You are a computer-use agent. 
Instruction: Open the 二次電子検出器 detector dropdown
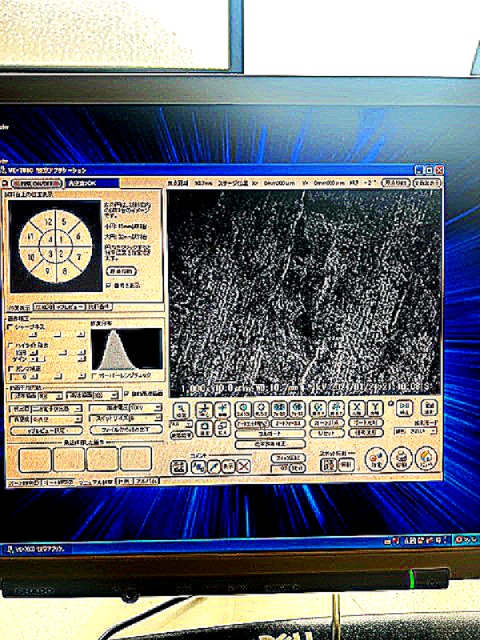(57, 408)
